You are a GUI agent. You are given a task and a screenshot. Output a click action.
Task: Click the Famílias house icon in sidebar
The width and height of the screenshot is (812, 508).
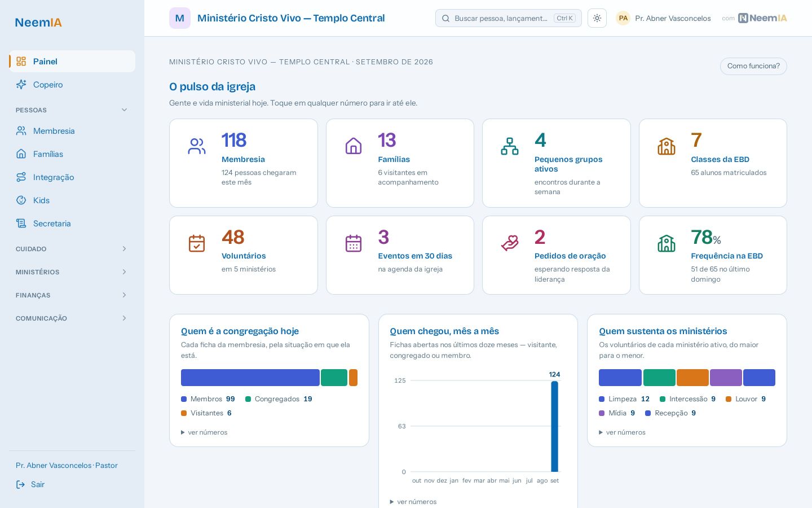point(21,154)
